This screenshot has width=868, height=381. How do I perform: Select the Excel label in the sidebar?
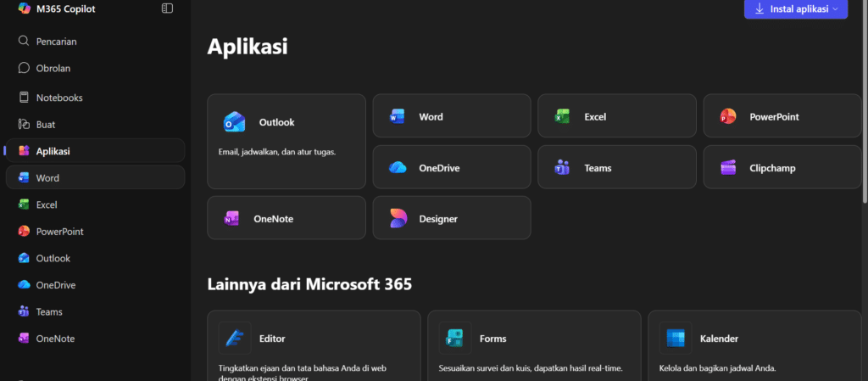click(47, 205)
